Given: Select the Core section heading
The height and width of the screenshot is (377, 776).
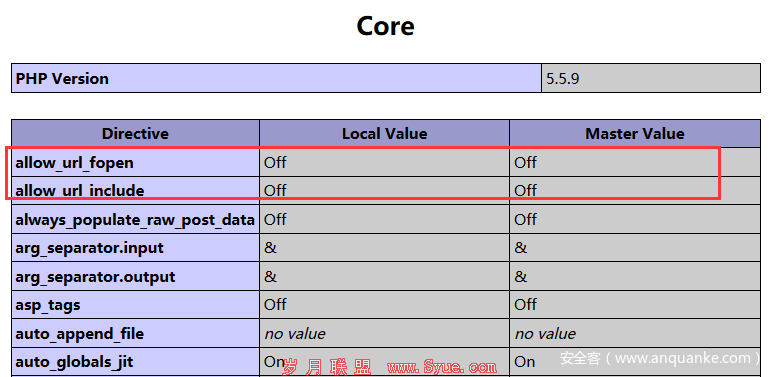Looking at the screenshot, I should click(x=385, y=26).
